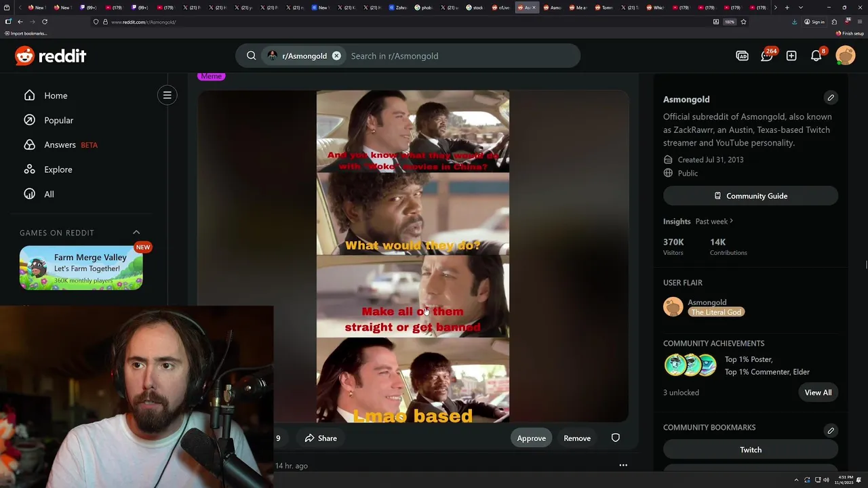Expand the list all tabs dropdown
This screenshot has width=868, height=488.
tap(801, 7)
